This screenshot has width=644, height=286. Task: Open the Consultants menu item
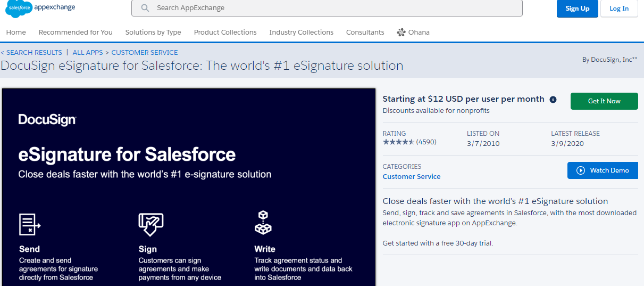365,32
